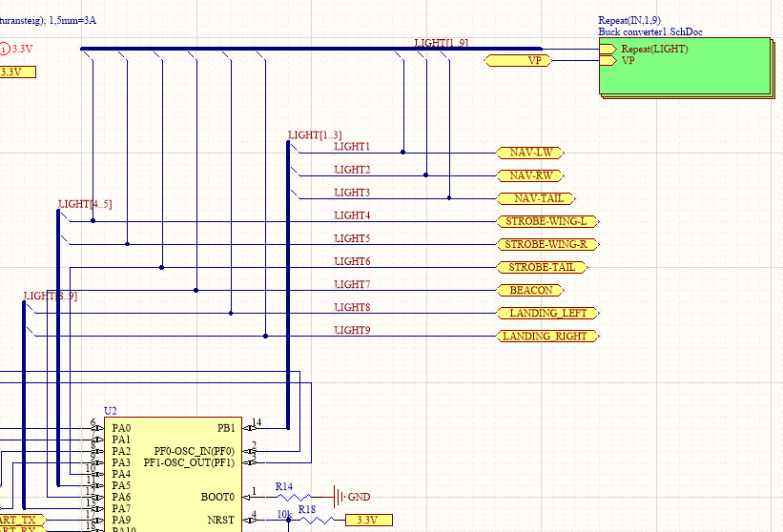Select the LIGHT[4..5] bus label
Screen dimensions: 783x532
(x=85, y=204)
